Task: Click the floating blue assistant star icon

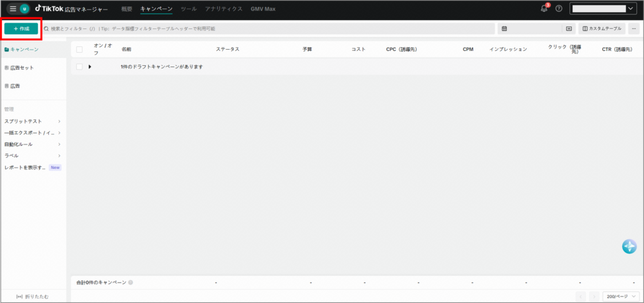Action: click(629, 246)
